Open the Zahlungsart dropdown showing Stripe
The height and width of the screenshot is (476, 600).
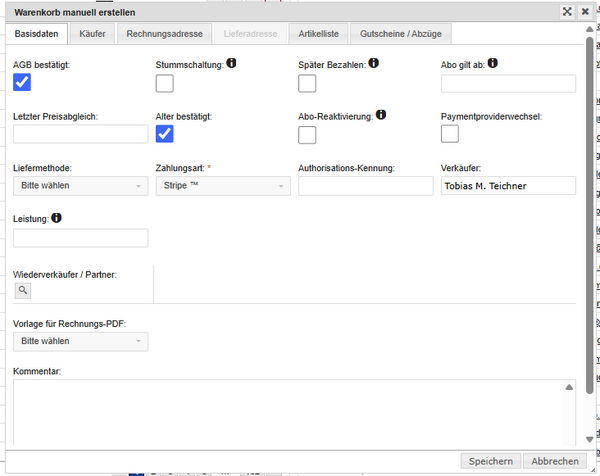point(223,186)
